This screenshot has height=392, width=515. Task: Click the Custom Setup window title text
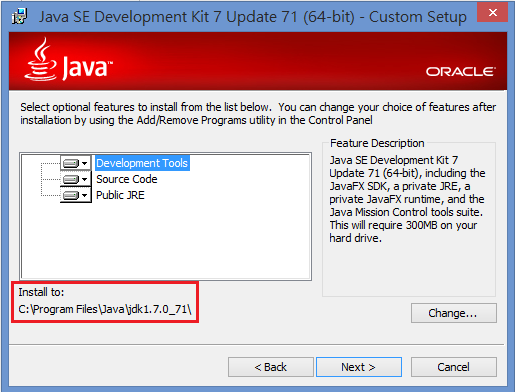pyautogui.click(x=253, y=17)
